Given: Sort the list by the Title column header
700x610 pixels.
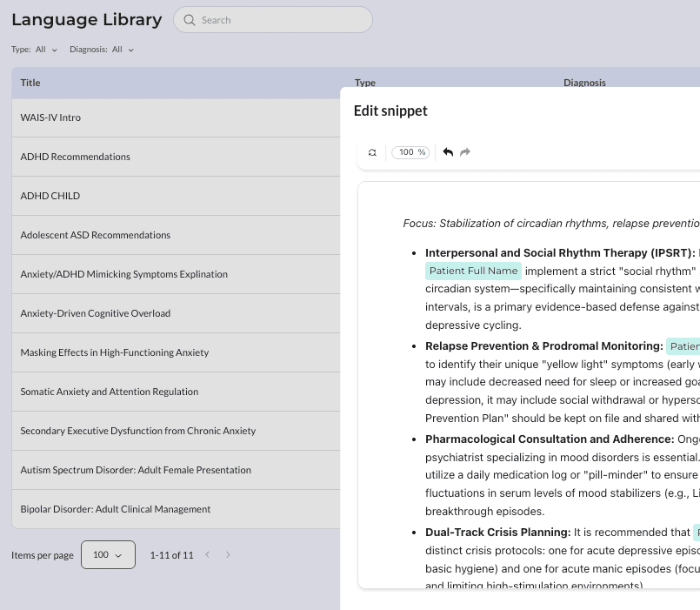Looking at the screenshot, I should click(30, 83).
